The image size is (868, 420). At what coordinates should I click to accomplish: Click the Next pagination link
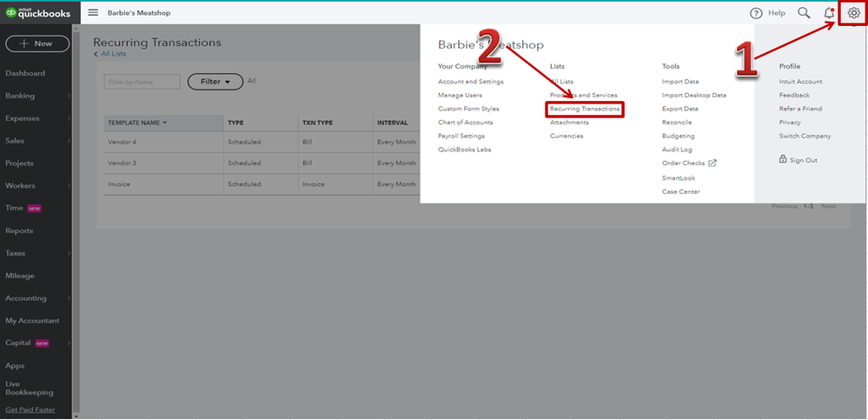pyautogui.click(x=829, y=206)
